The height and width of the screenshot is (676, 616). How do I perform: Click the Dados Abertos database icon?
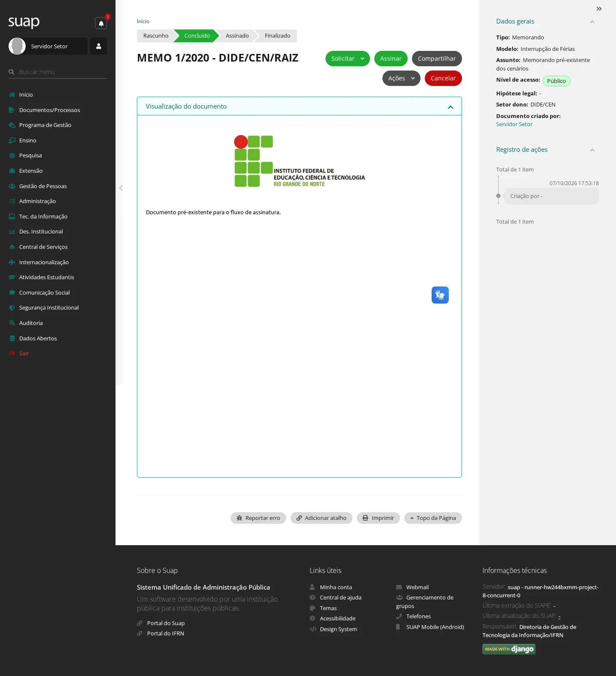[12, 338]
